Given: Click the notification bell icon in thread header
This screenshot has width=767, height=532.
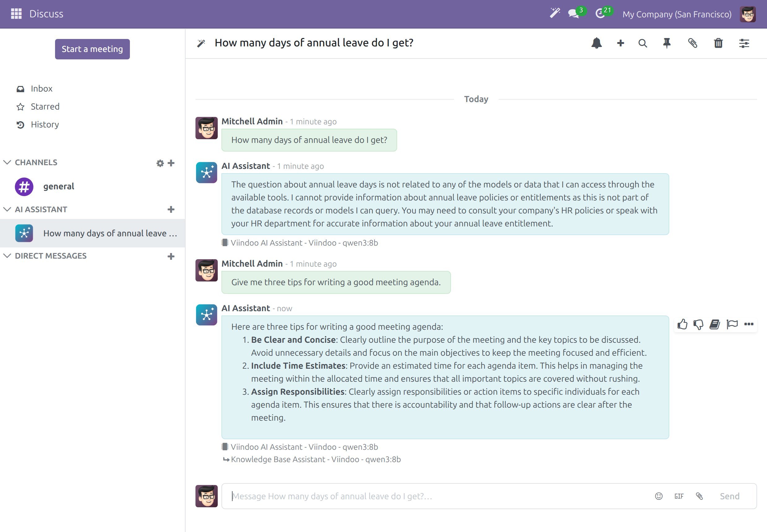Looking at the screenshot, I should [x=597, y=43].
